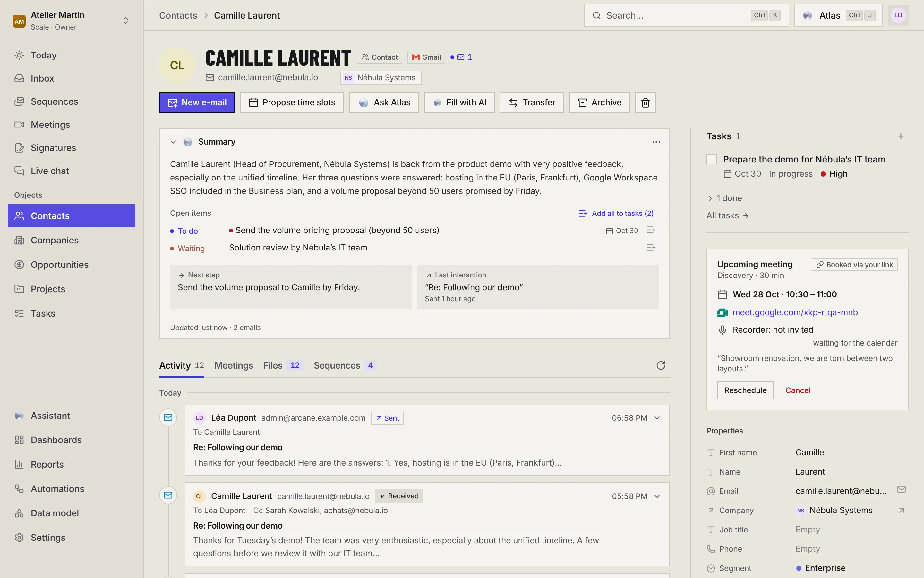Open Live chat in sidebar
This screenshot has height=578, width=924.
click(x=72, y=171)
